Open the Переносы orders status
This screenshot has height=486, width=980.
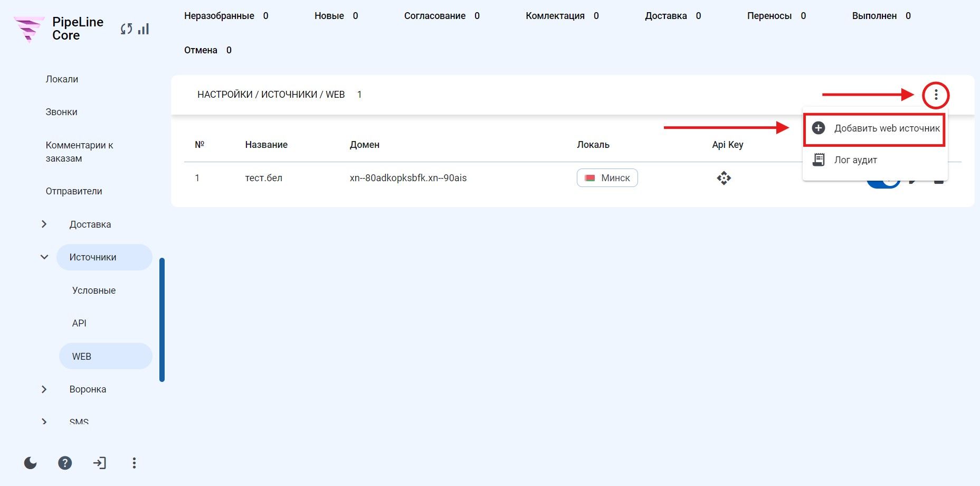pos(776,16)
